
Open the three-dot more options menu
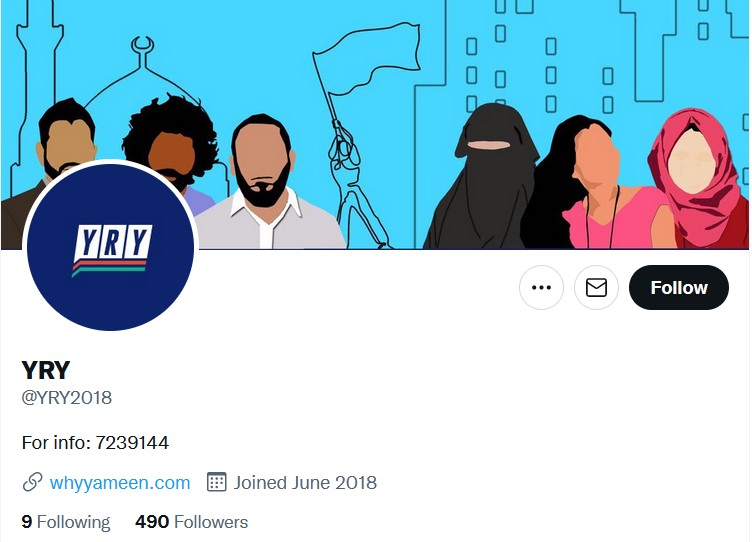(x=541, y=287)
